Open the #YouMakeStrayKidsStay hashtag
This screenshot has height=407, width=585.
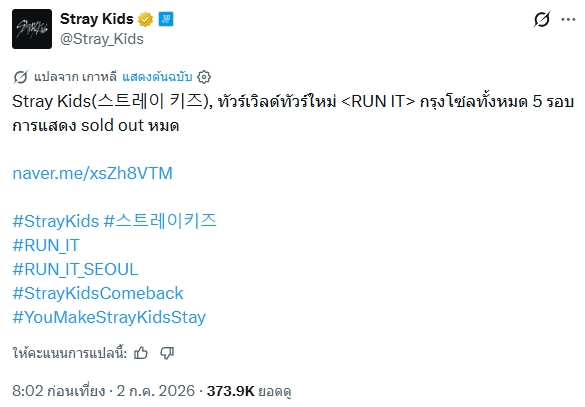tap(109, 317)
